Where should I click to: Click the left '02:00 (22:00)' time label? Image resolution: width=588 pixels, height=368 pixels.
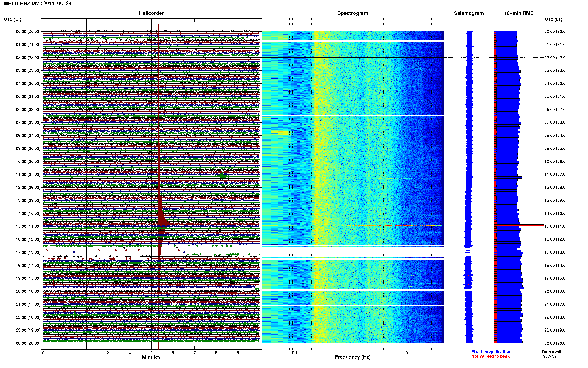[x=28, y=58]
